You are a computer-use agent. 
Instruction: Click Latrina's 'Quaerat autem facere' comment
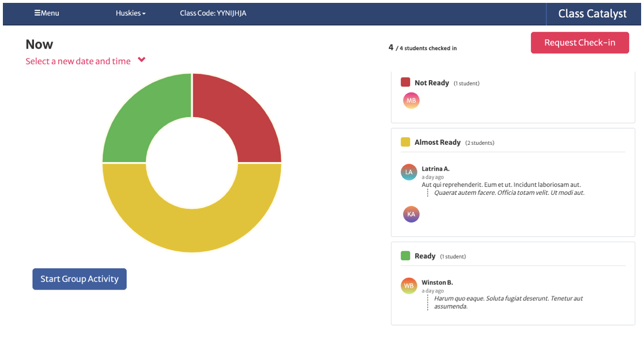click(509, 193)
